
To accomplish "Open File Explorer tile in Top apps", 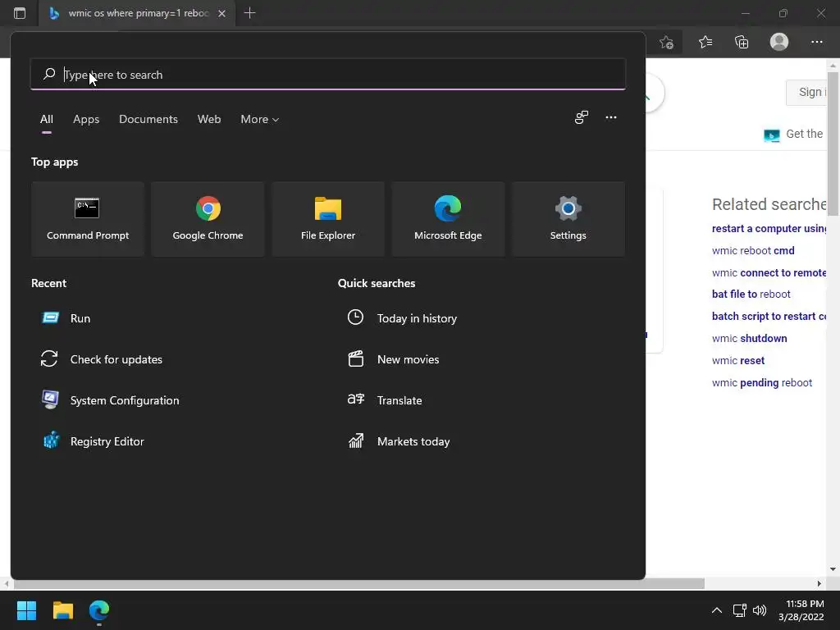I will 328,218.
